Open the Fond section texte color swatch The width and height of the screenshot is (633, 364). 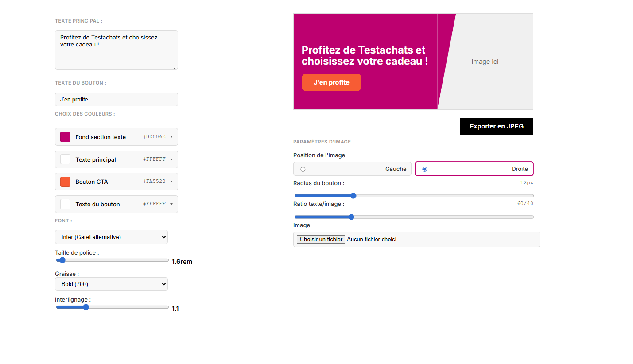(x=65, y=137)
